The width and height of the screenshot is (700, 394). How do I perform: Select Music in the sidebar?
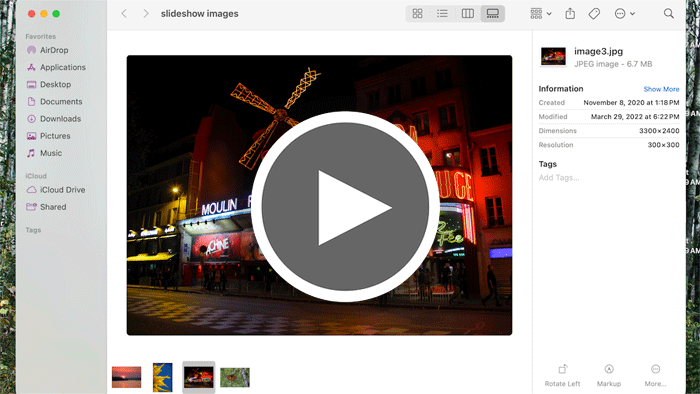[44, 153]
